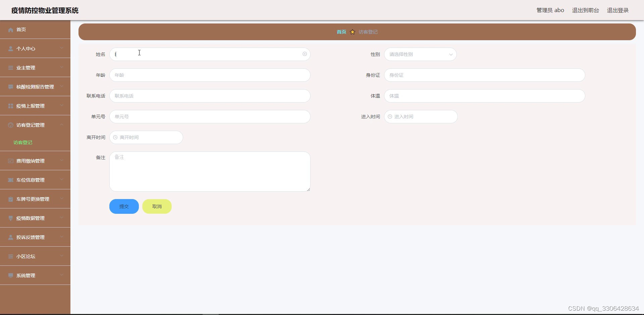
Task: Open the 性别 dropdown
Action: tap(420, 54)
